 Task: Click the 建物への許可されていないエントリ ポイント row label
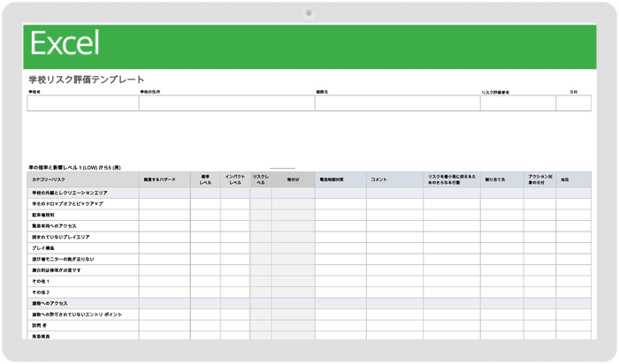click(77, 315)
